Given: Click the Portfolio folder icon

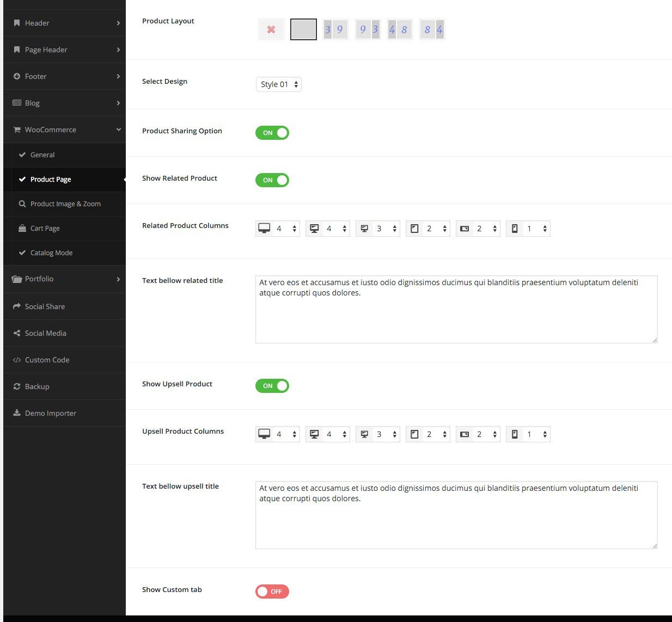Looking at the screenshot, I should [x=17, y=279].
